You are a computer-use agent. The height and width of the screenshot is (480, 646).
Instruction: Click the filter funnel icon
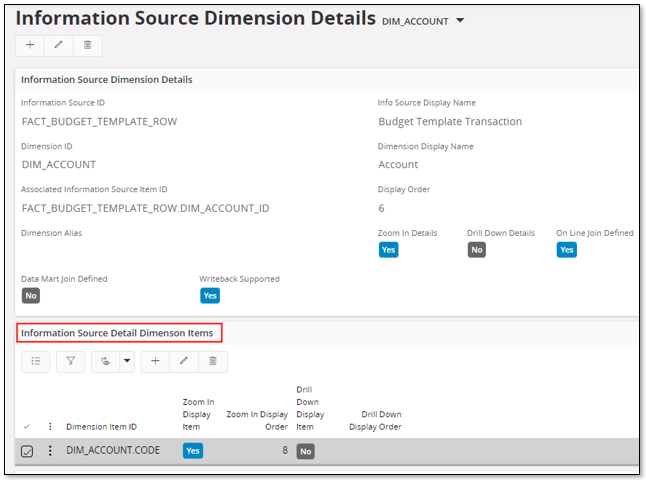[x=70, y=361]
